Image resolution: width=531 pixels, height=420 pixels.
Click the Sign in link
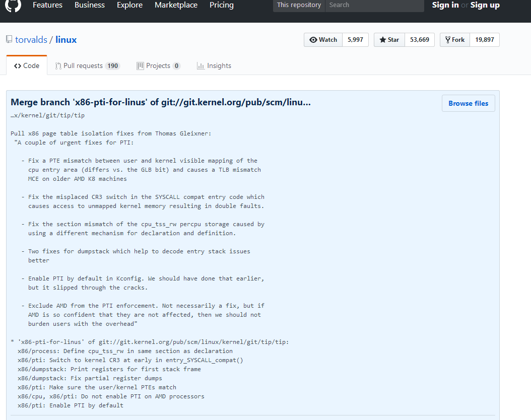tap(445, 5)
